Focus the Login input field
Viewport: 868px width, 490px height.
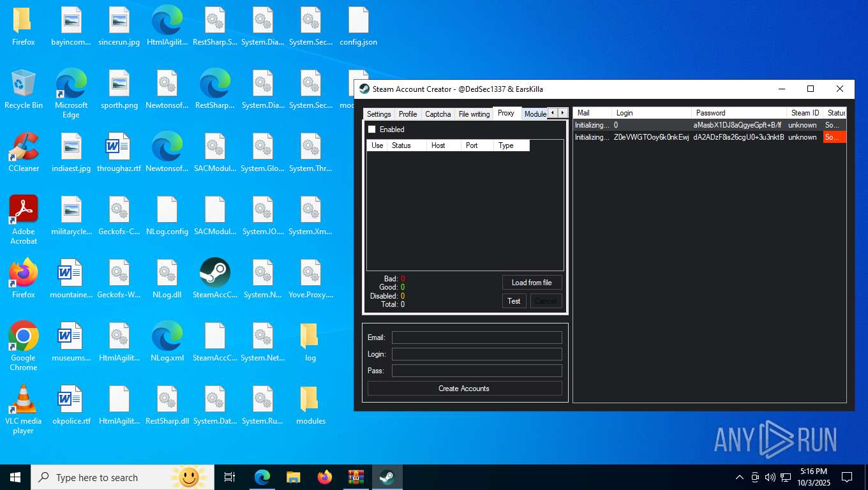(x=477, y=354)
